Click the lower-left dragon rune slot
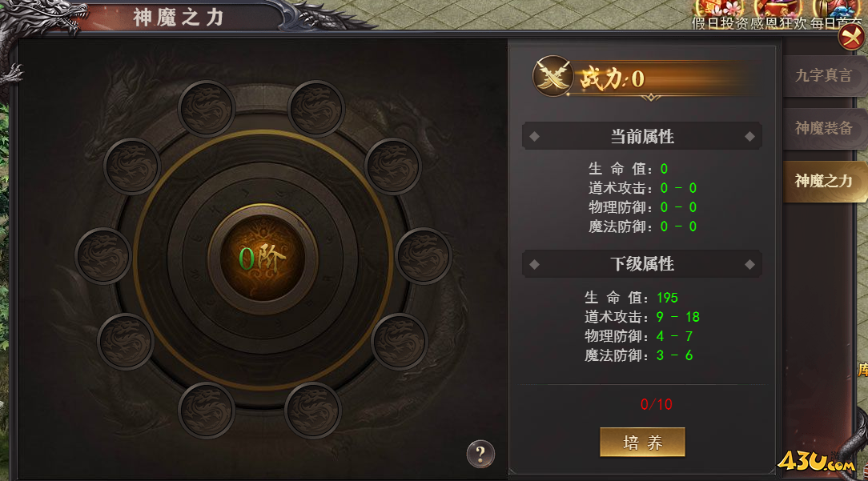 pyautogui.click(x=126, y=342)
